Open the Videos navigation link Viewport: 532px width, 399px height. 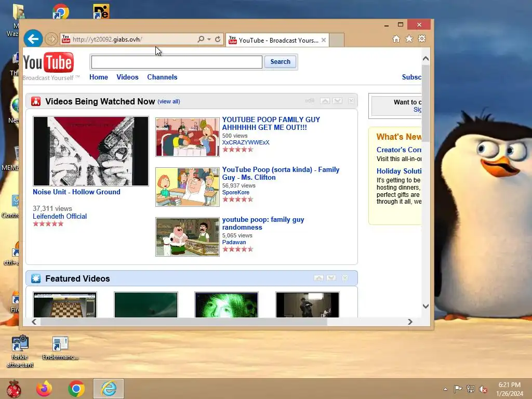[x=128, y=77]
